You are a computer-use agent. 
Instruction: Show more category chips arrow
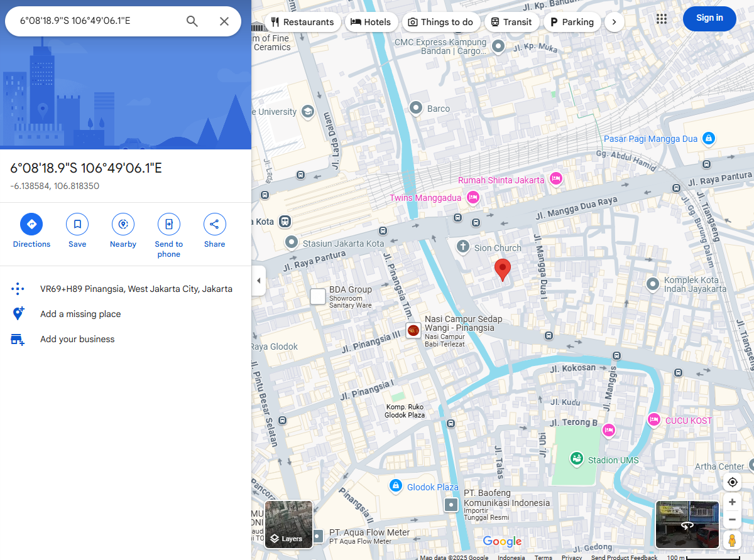click(614, 22)
